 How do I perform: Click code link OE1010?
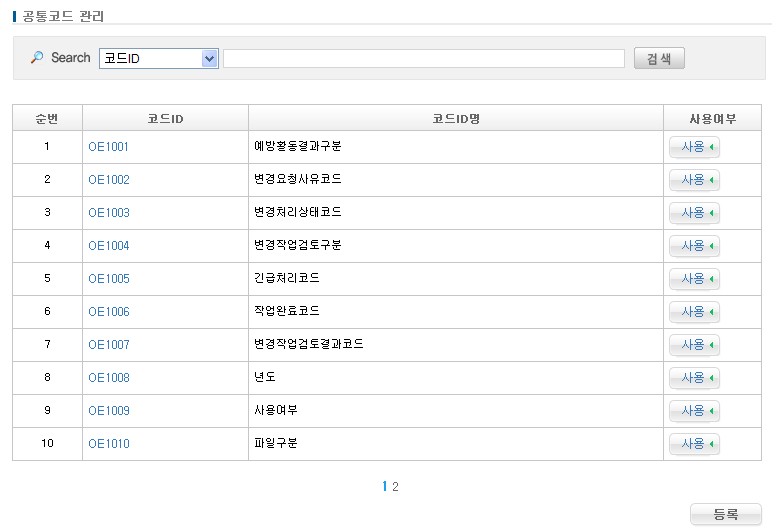(x=108, y=444)
